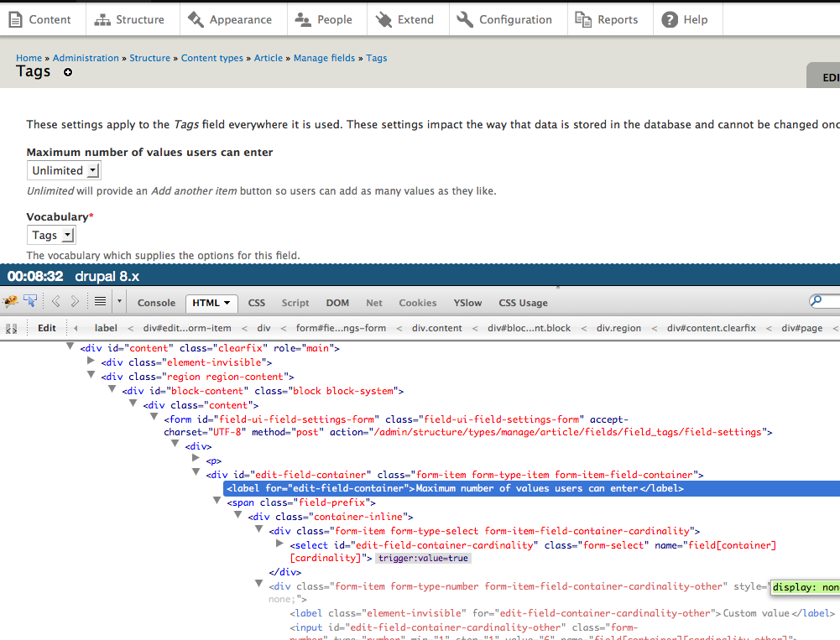Follow the Home breadcrumb link
Image resolution: width=840 pixels, height=640 pixels.
[x=29, y=58]
